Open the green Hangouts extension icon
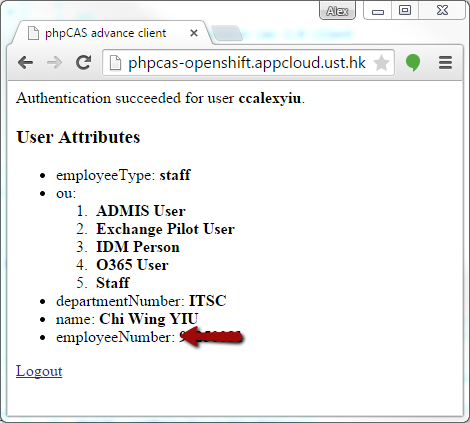The height and width of the screenshot is (423, 470). (413, 63)
